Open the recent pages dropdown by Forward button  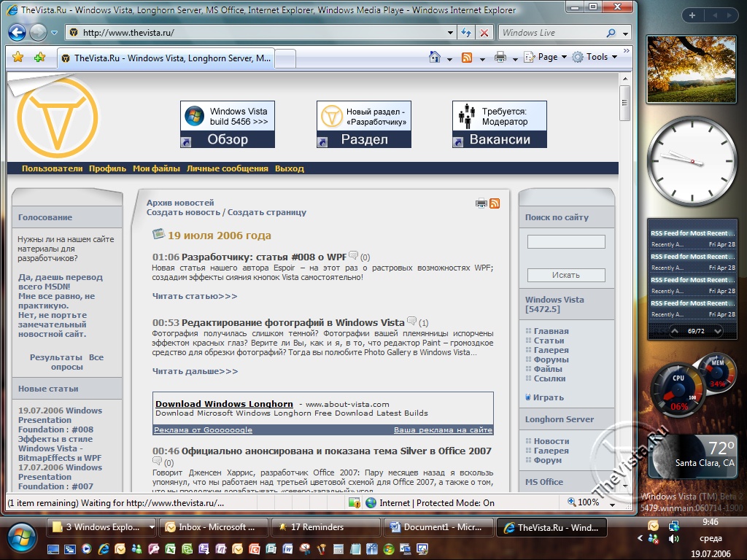[x=54, y=33]
